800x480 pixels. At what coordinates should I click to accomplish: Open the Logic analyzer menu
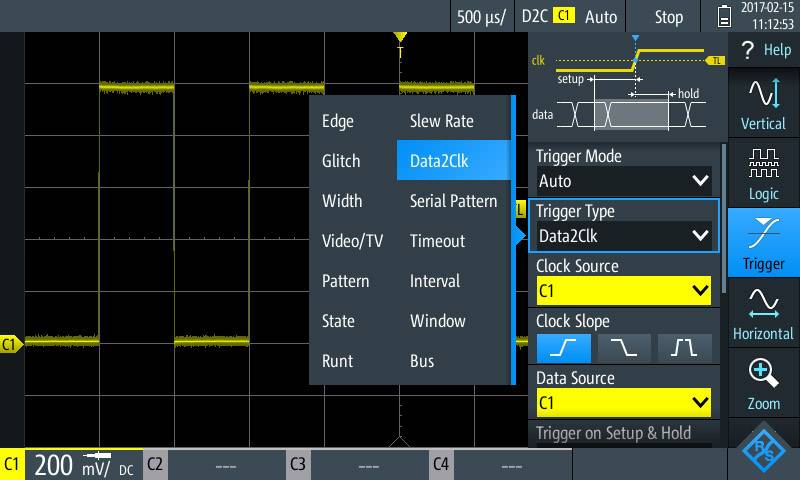click(x=763, y=174)
